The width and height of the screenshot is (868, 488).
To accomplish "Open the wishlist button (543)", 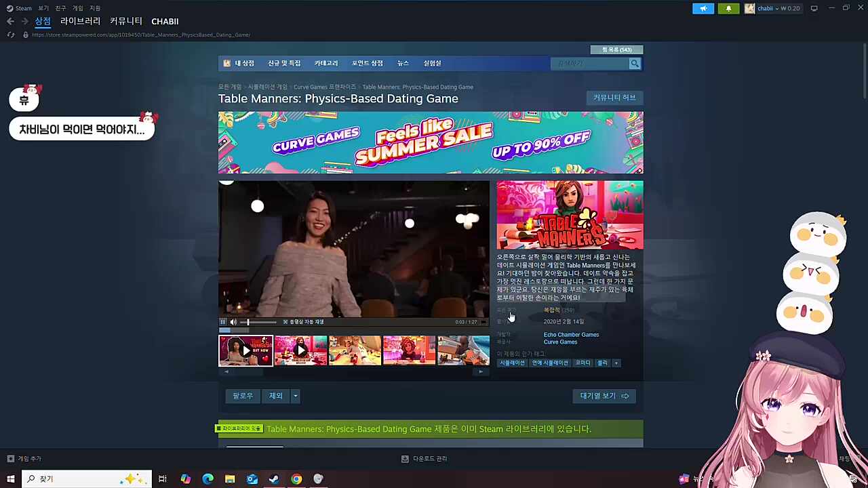I will pos(616,49).
